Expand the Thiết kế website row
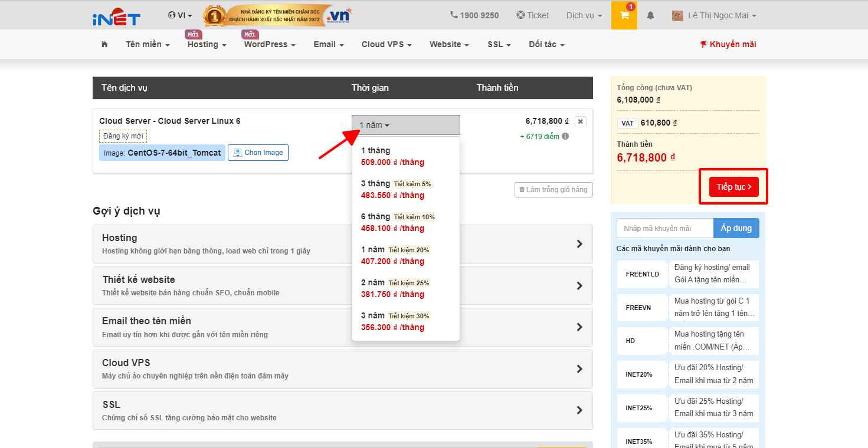868x448 pixels. tap(343, 286)
